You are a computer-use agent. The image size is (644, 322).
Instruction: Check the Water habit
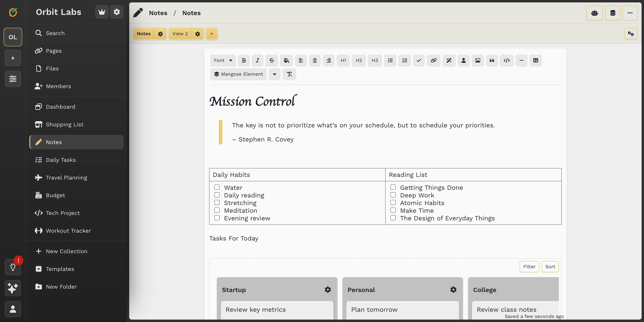tap(217, 187)
